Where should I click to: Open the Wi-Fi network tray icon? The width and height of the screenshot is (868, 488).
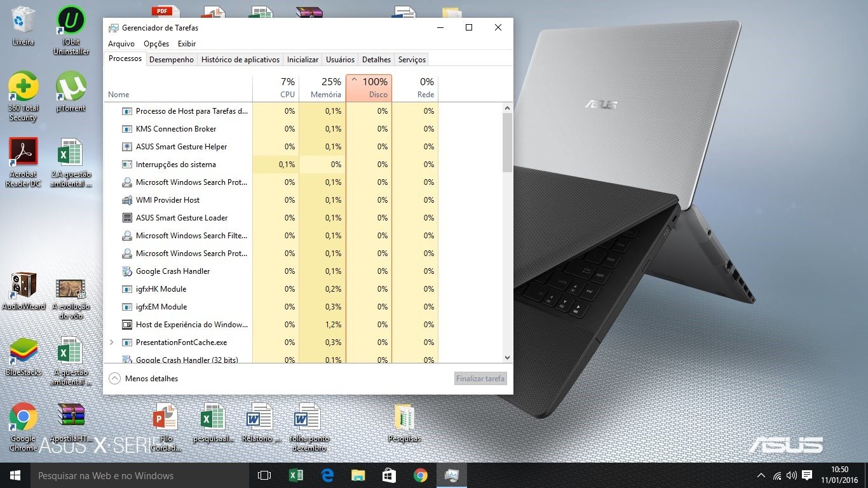pos(777,475)
